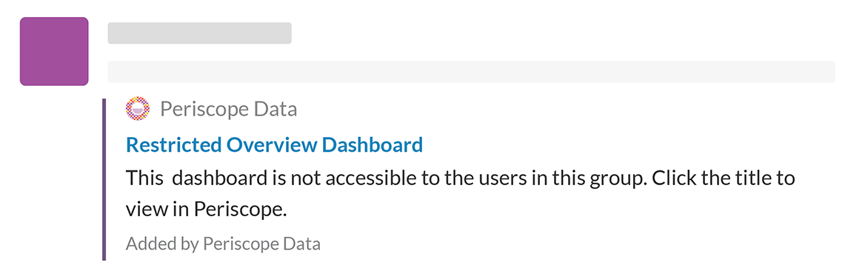Open the Restricted Overview Dashboard link
This screenshot has height=271, width=868.
tap(275, 144)
